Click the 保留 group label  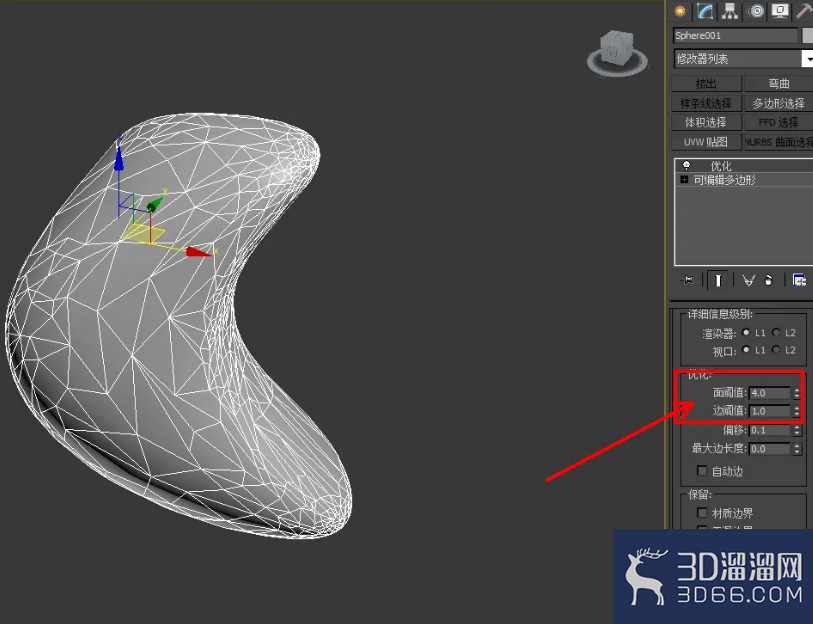(x=699, y=494)
